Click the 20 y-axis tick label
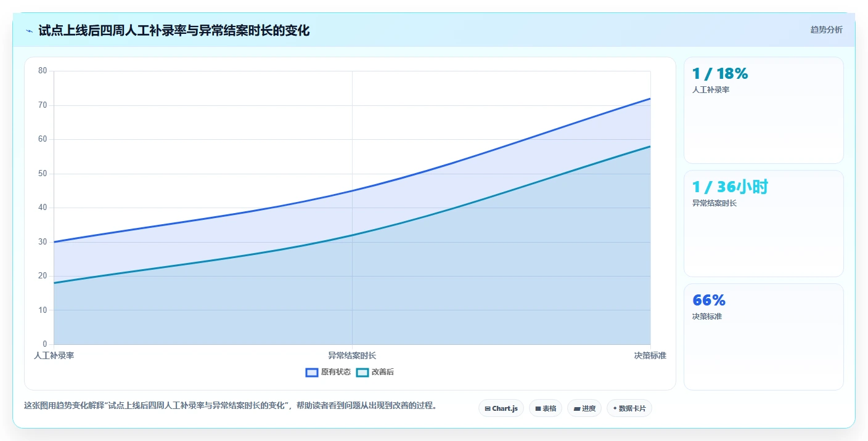The width and height of the screenshot is (868, 441). pyautogui.click(x=43, y=276)
